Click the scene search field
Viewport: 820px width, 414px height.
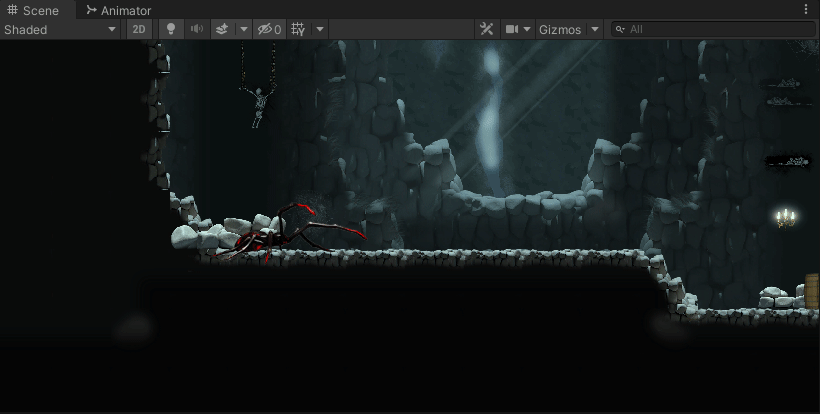713,29
